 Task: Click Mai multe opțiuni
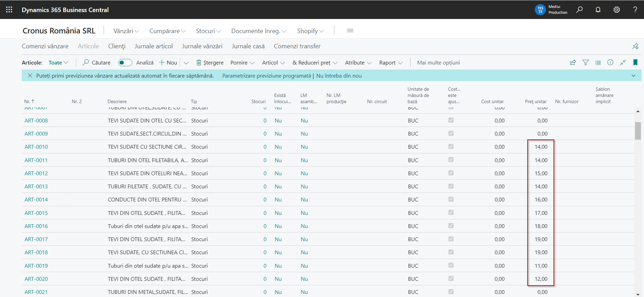click(438, 62)
